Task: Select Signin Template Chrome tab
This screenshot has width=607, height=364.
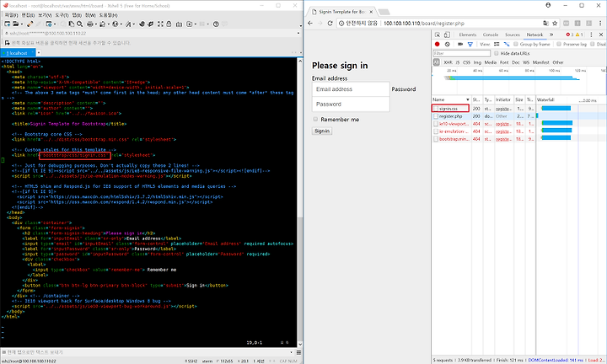Action: [x=341, y=12]
